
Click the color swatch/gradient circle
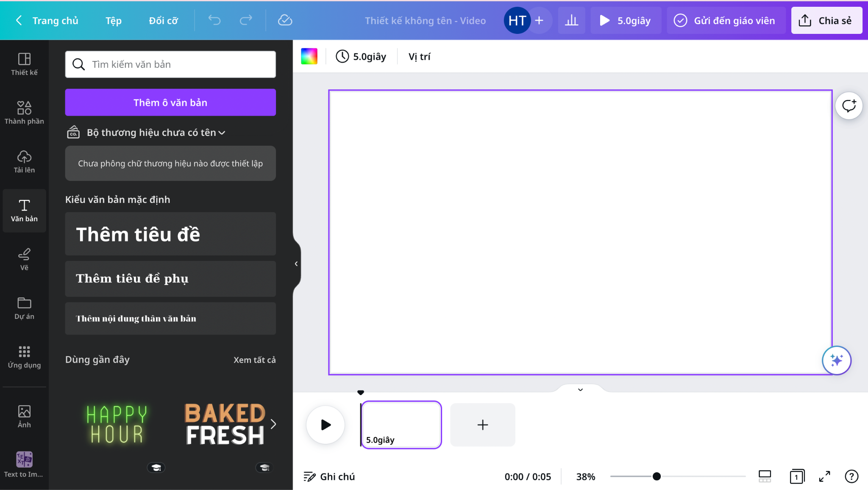click(309, 56)
